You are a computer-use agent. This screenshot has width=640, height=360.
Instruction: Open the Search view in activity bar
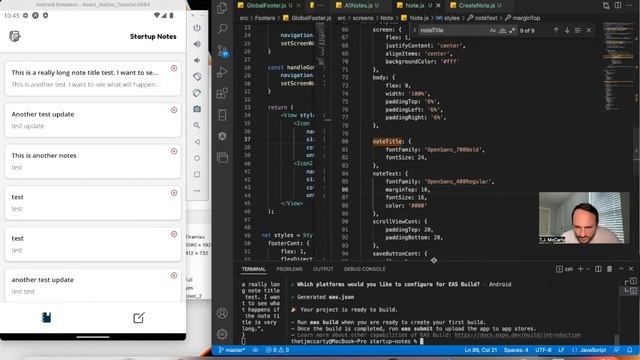pyautogui.click(x=222, y=29)
